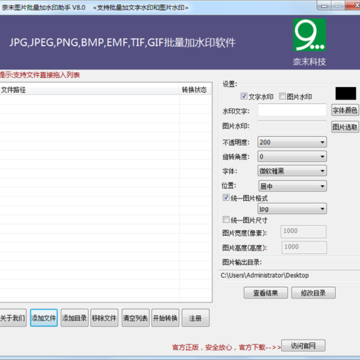Click the 字体颜色 button

pos(345,110)
